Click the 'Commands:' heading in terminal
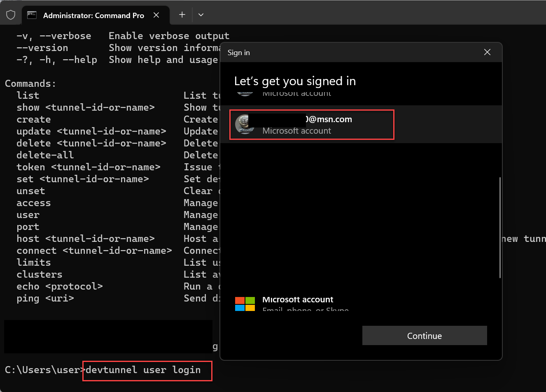Screen dimensions: 546x392 [30, 84]
